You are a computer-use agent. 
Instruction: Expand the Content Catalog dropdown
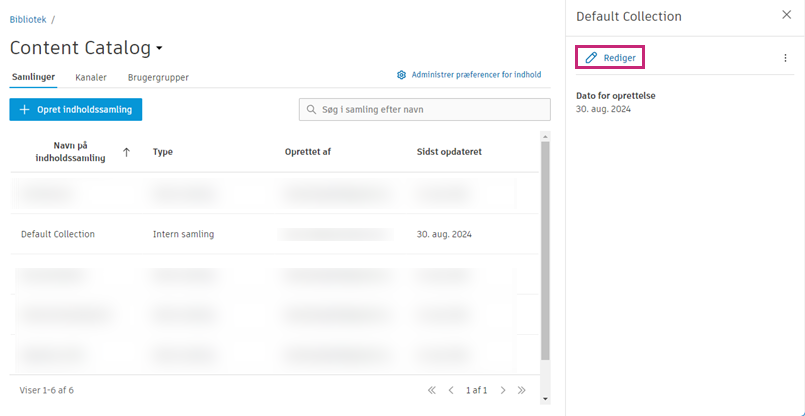tap(159, 48)
